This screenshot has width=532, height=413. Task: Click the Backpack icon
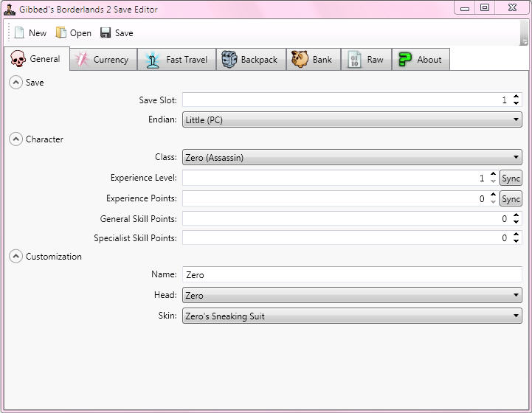coord(229,59)
